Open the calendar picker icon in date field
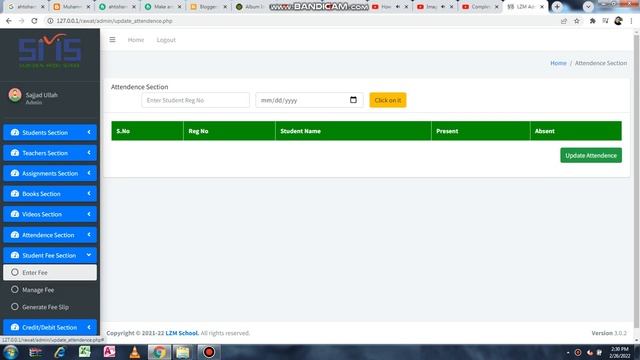Screen dimensions: 640x360 (x=353, y=100)
